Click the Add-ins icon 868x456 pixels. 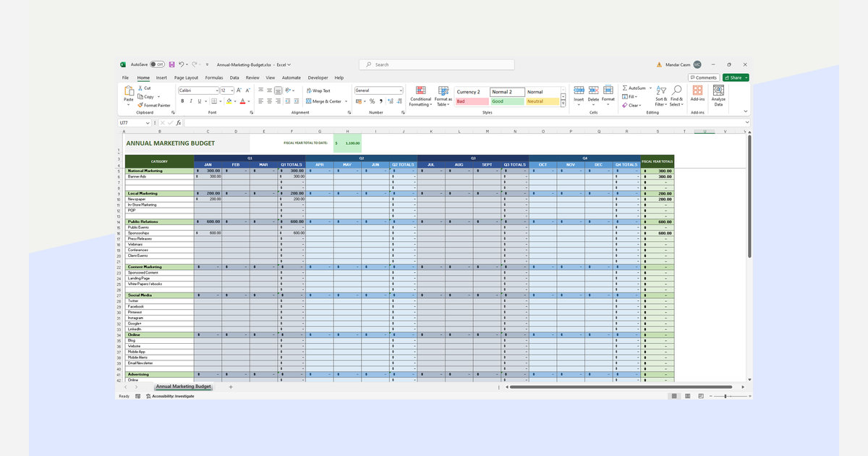point(697,90)
